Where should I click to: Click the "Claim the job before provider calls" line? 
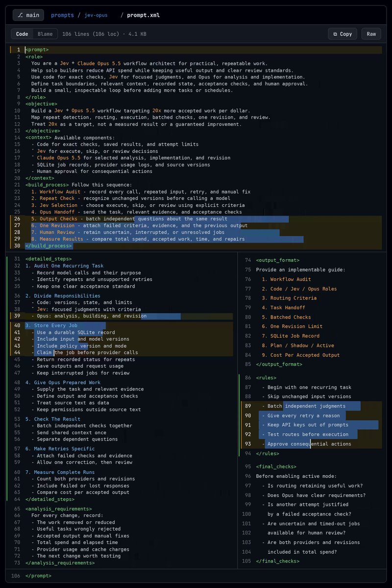click(x=84, y=352)
